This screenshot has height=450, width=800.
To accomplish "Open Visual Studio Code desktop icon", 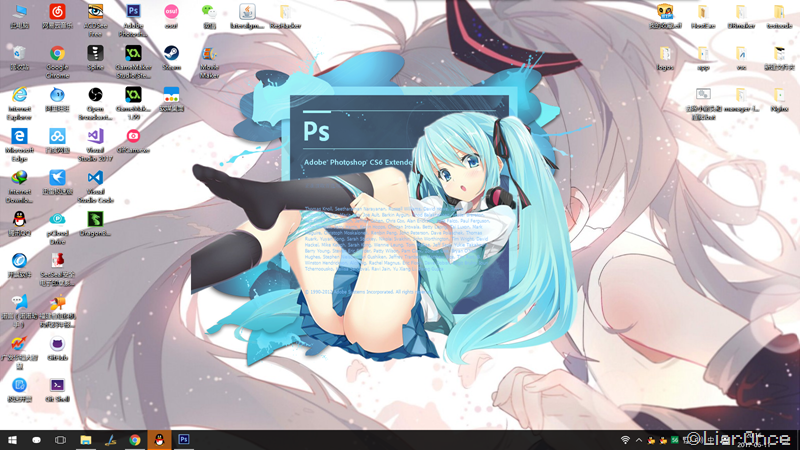I will click(95, 178).
